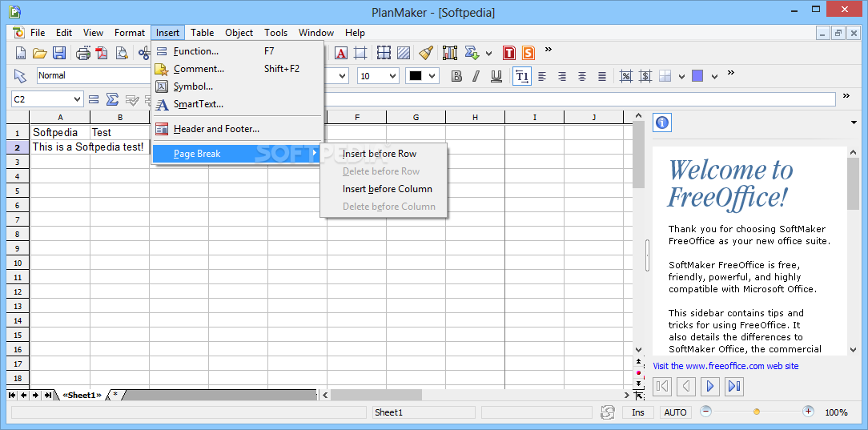868x430 pixels.
Task: Toggle Italic formatting
Action: point(476,76)
